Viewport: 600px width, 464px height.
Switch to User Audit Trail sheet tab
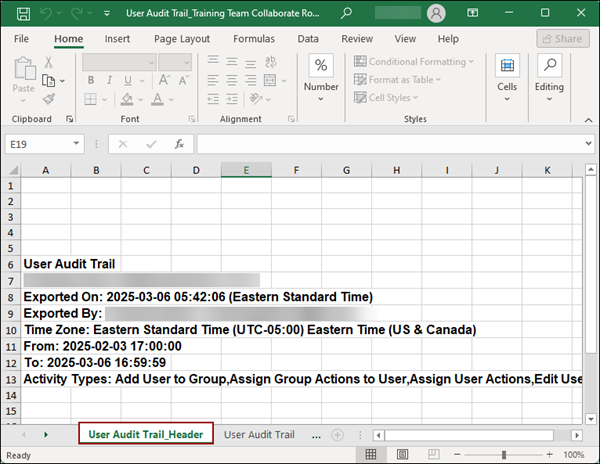pos(259,435)
